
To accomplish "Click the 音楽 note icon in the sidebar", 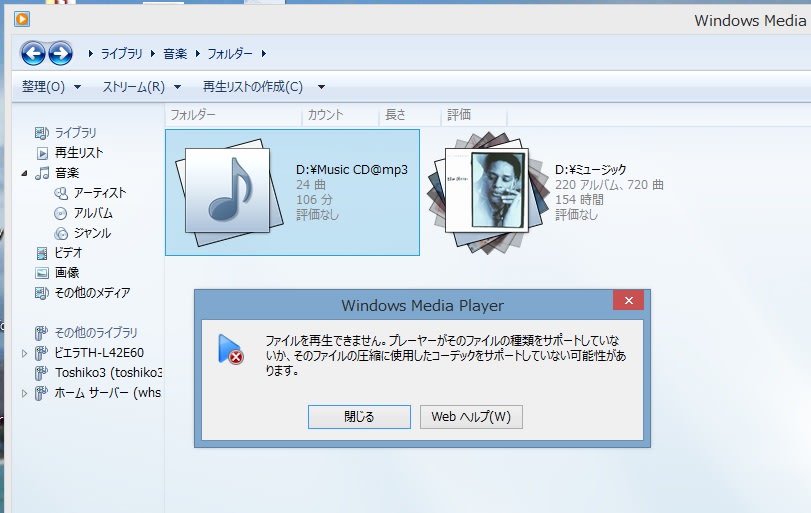I will 42,173.
